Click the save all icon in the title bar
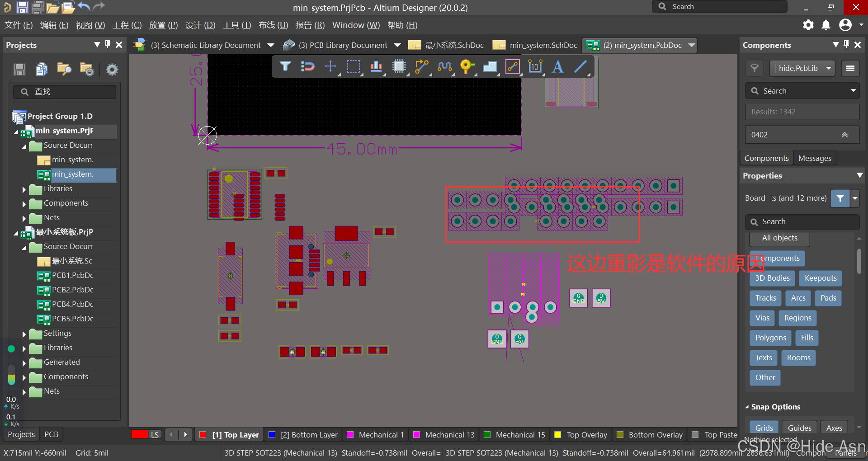The width and height of the screenshot is (868, 461). (x=38, y=7)
